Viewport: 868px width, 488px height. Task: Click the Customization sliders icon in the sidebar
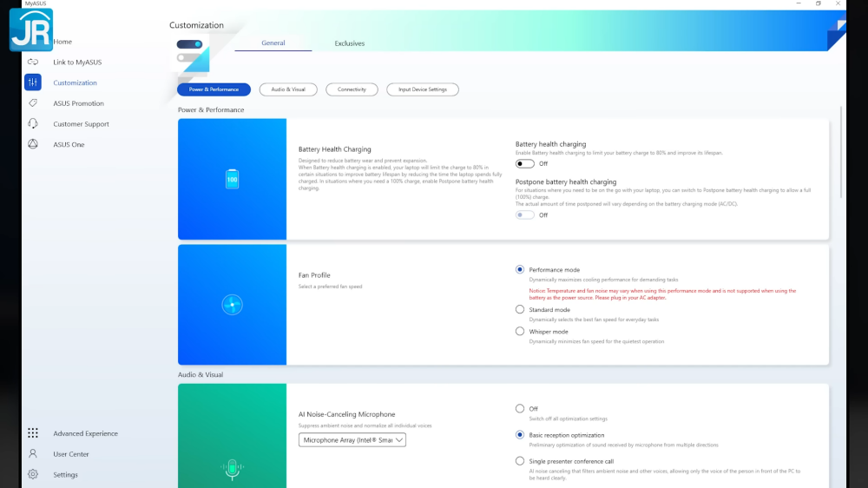[x=33, y=82]
